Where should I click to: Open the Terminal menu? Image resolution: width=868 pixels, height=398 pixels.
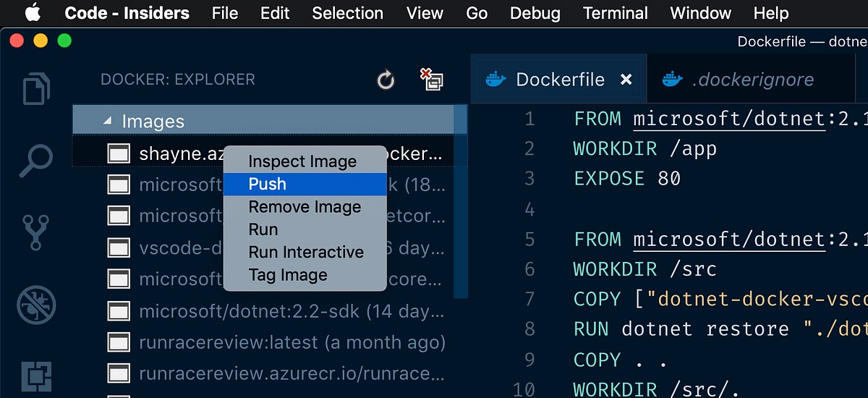point(616,13)
